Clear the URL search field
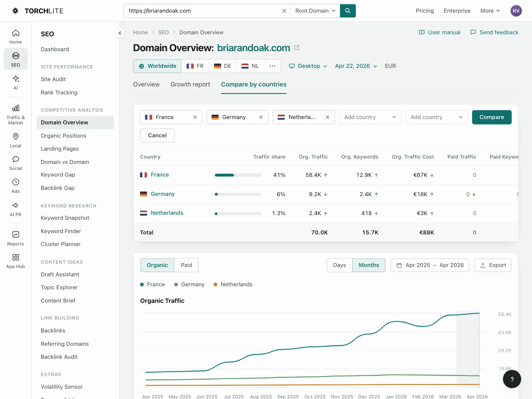 point(284,11)
